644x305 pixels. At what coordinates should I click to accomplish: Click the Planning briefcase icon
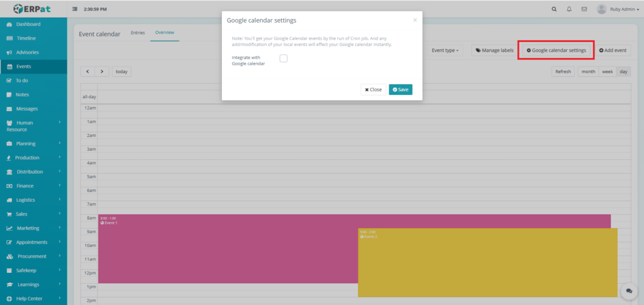tap(9, 143)
